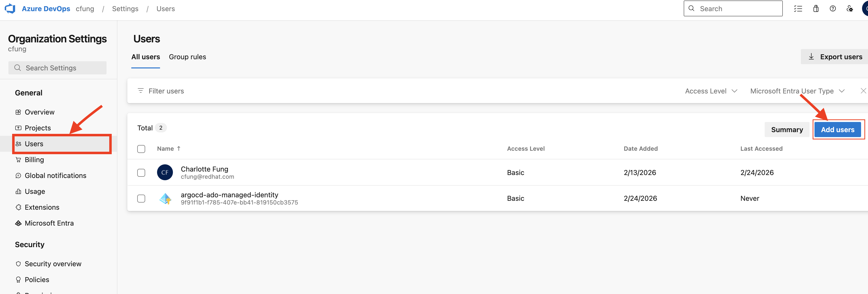Click the filter icon beside Filter users
The image size is (868, 294).
140,91
